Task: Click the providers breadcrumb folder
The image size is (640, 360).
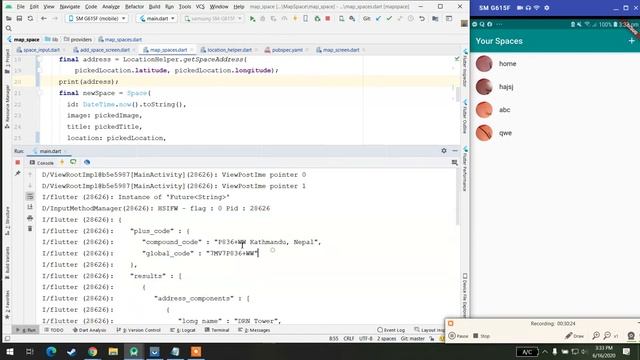Action: pos(78,40)
